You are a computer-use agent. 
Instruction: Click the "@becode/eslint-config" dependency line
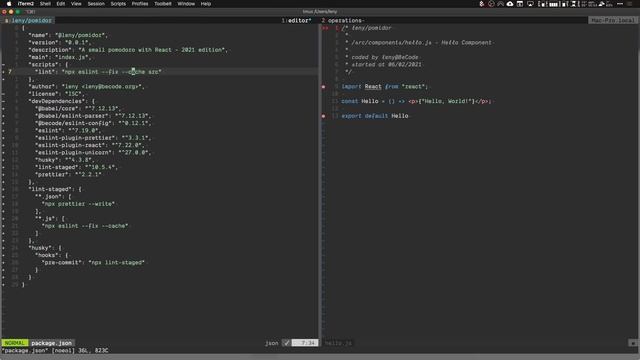point(93,123)
